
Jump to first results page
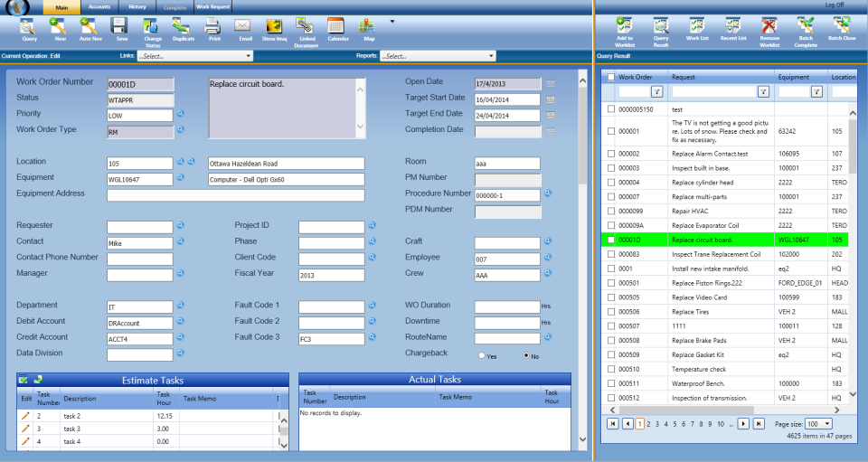pos(613,424)
